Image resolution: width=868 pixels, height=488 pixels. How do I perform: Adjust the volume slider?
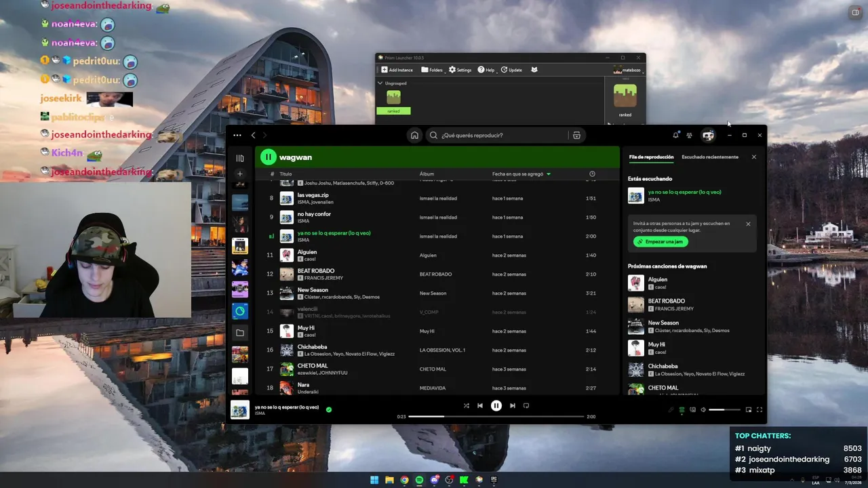coord(725,409)
